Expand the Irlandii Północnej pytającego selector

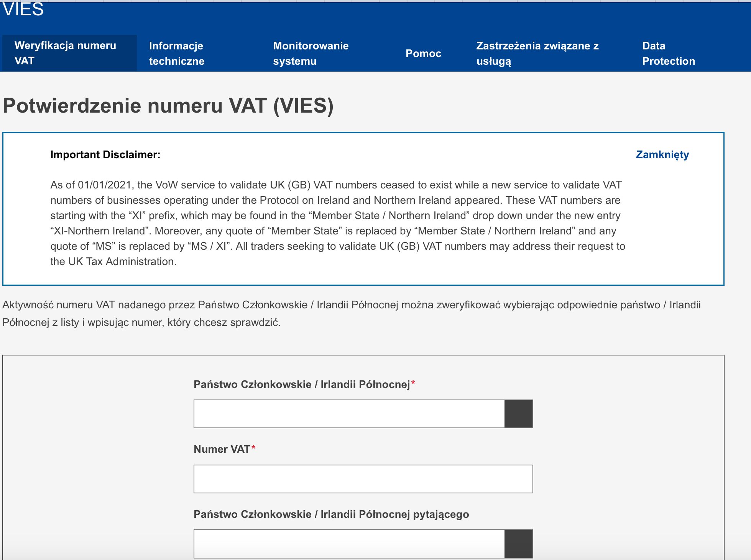(x=519, y=543)
